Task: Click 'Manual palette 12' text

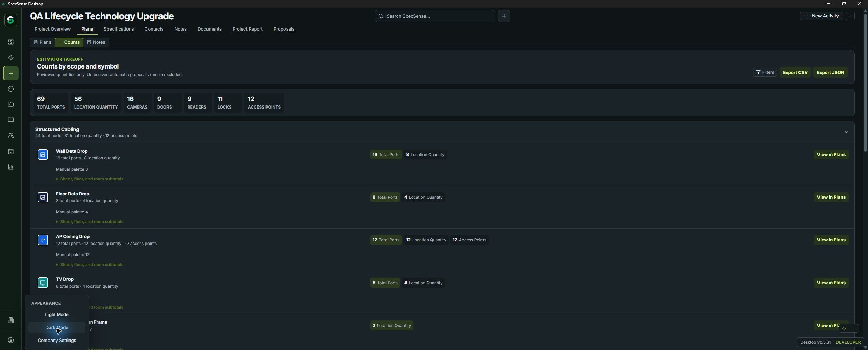Action: [73, 255]
